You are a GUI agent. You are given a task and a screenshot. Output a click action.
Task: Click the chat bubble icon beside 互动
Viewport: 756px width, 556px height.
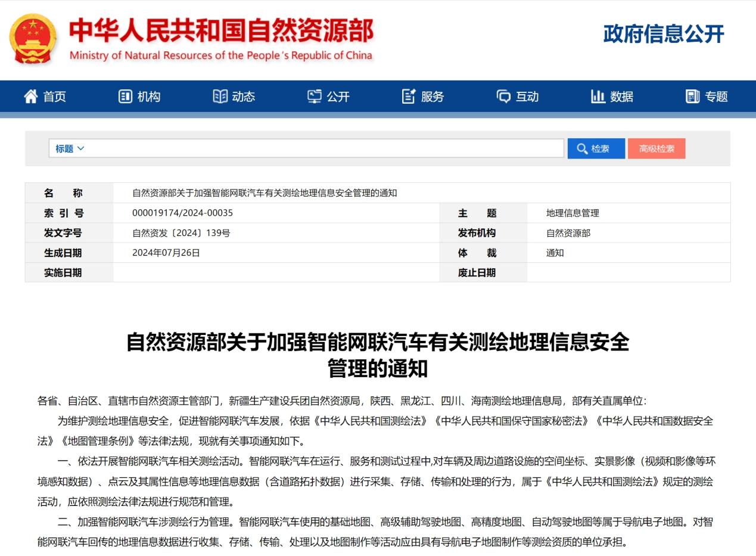coord(503,97)
